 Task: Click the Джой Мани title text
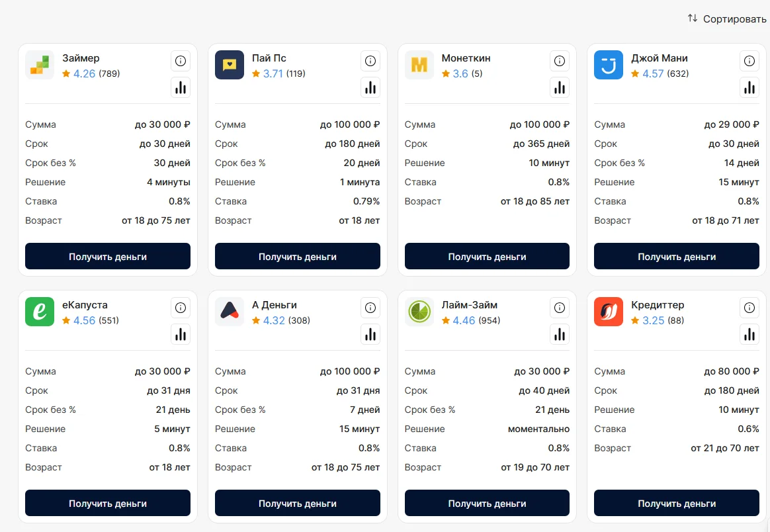point(660,58)
